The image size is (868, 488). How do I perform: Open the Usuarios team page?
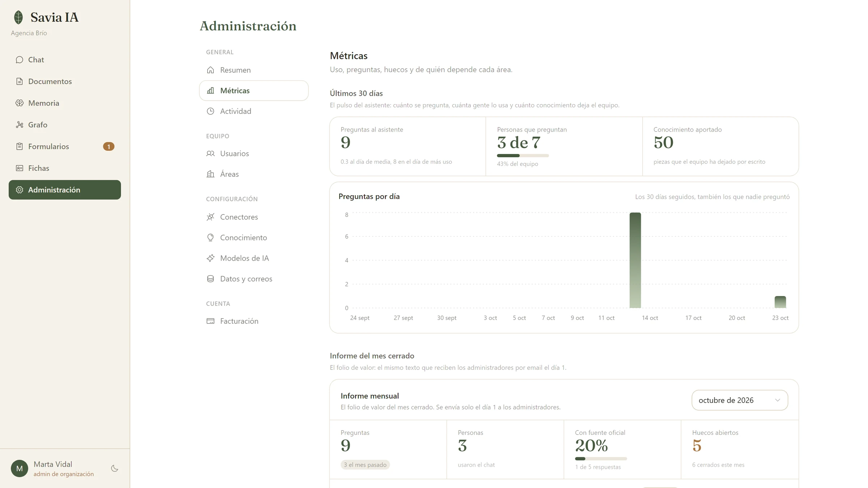tap(254, 153)
